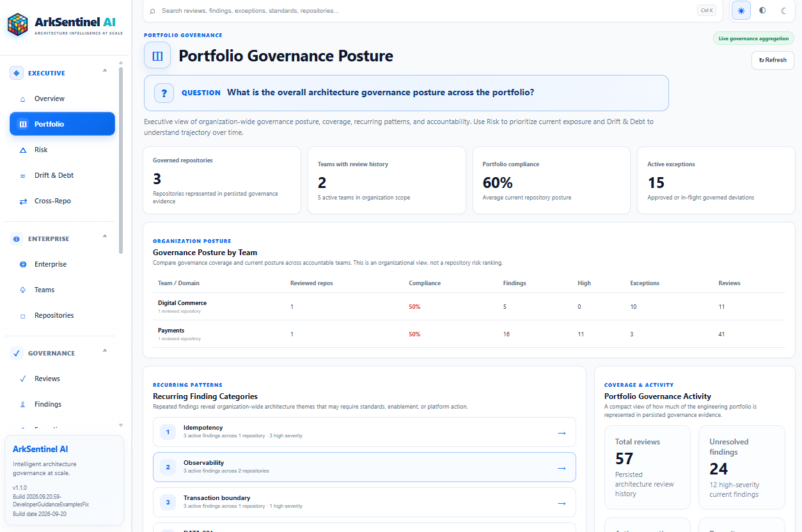Open the Observability finding category
The width and height of the screenshot is (802, 532).
pos(365,467)
